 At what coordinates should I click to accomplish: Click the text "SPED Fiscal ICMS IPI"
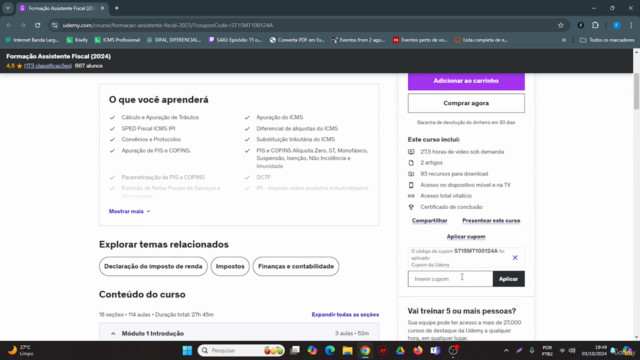[x=148, y=129]
